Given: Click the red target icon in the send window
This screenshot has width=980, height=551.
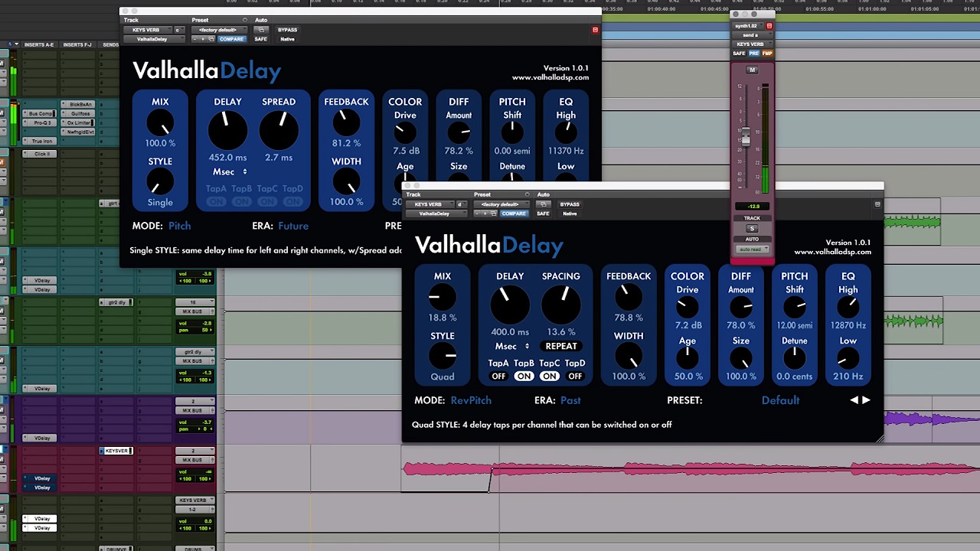Looking at the screenshot, I should pos(769,26).
